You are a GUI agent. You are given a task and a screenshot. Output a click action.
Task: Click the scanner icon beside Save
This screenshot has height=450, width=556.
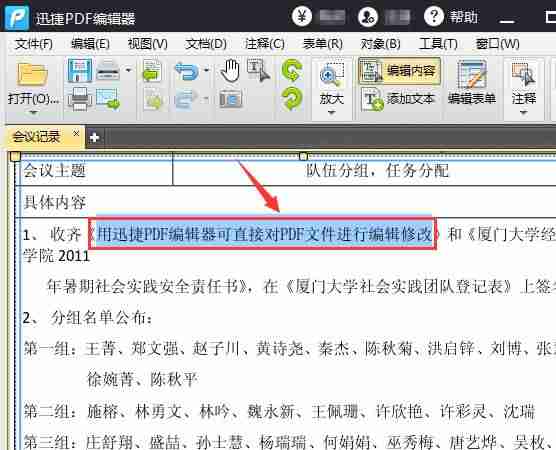(108, 70)
